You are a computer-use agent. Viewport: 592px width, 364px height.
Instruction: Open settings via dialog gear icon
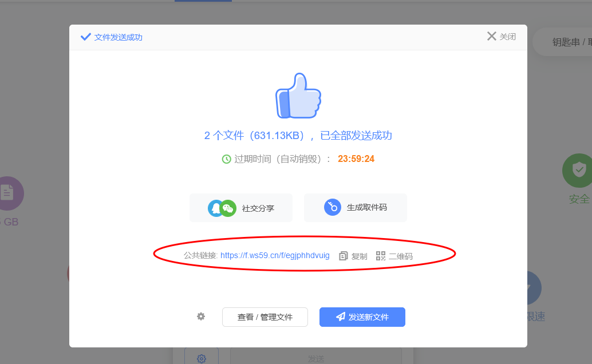tap(201, 316)
